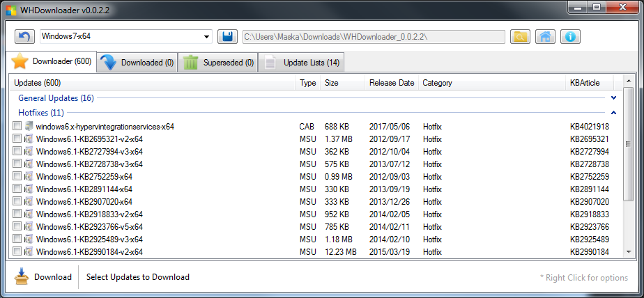Image resolution: width=644 pixels, height=298 pixels.
Task: Check the KB2728738 update checkbox
Action: tap(17, 164)
